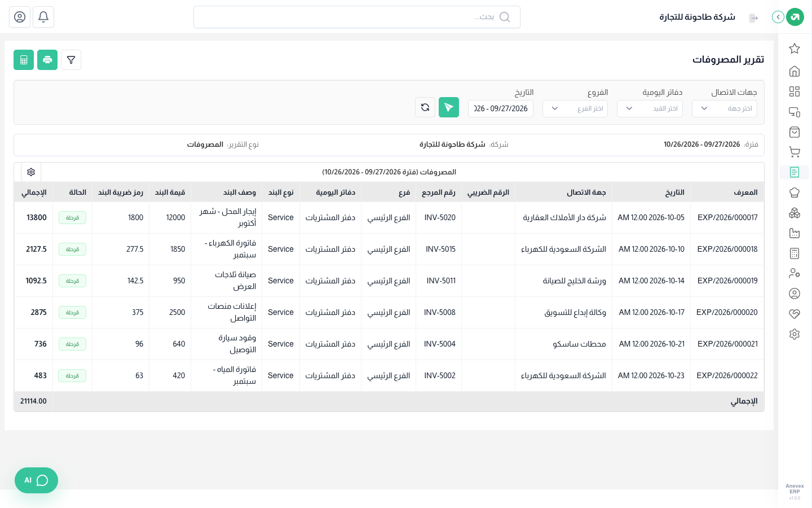812x508 pixels.
Task: Open the date range field
Action: click(x=501, y=108)
